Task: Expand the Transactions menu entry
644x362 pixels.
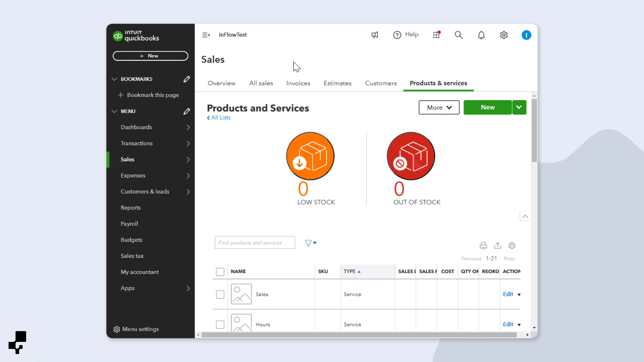Action: coord(136,143)
